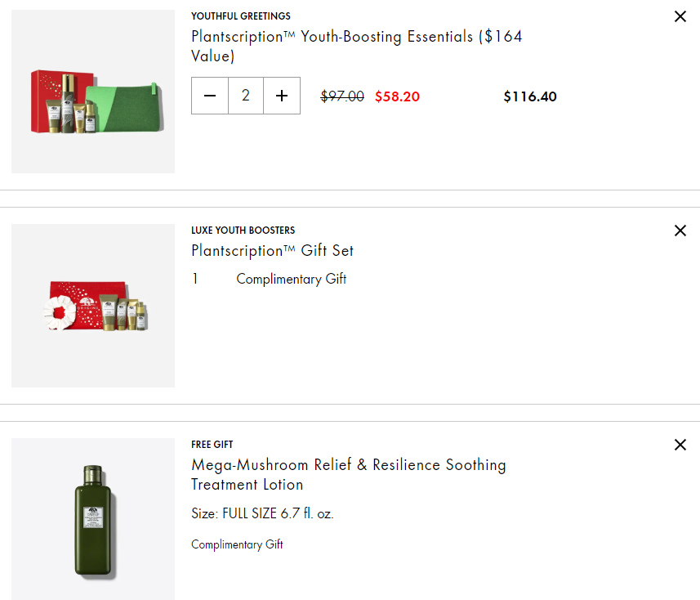Open Youth-Boosting Essentials product thumbnail
Screen dimensions: 700x600
coord(93,92)
